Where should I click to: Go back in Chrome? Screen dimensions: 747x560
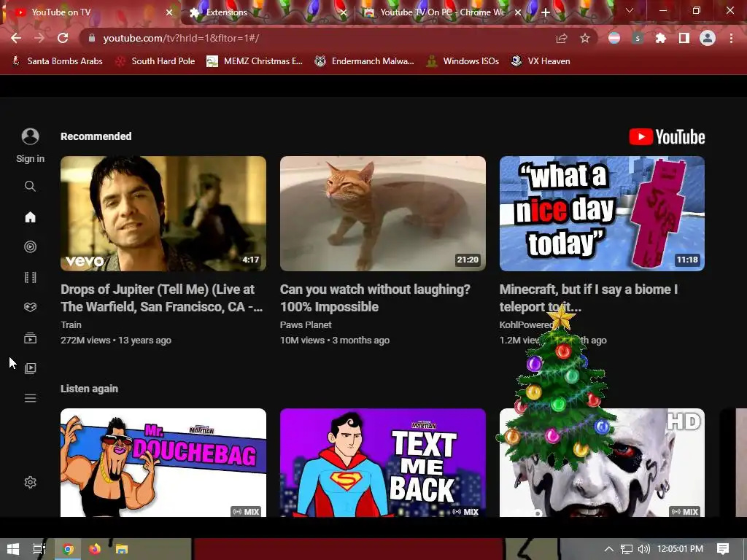tap(16, 38)
